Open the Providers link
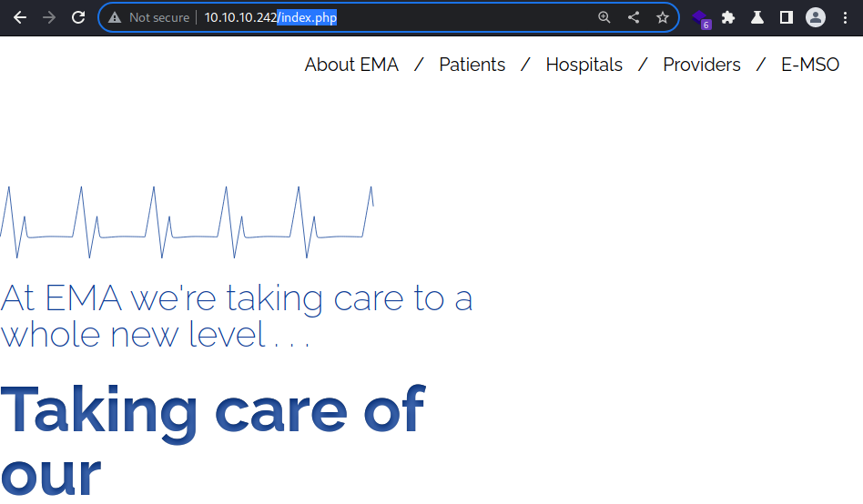This screenshot has width=863, height=504. pos(702,65)
